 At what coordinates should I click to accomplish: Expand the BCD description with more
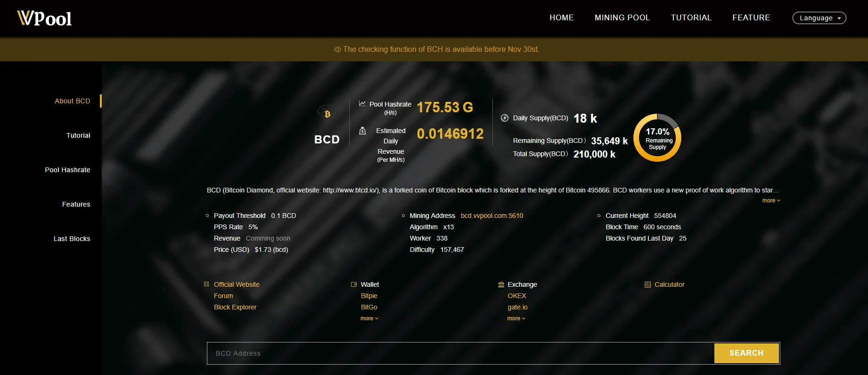click(771, 200)
